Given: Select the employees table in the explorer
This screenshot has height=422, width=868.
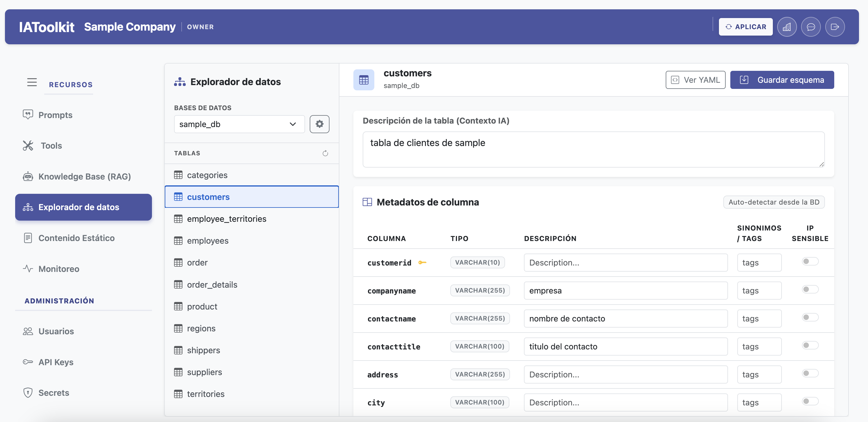Looking at the screenshot, I should point(207,240).
